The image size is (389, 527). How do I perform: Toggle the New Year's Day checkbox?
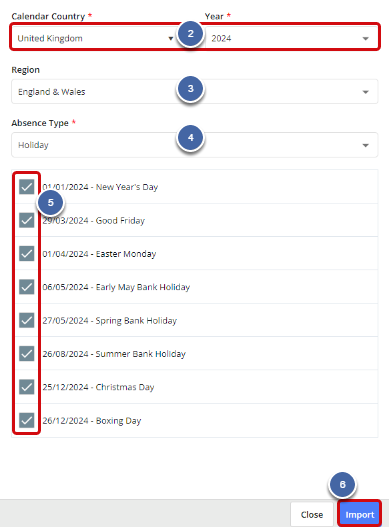[x=27, y=187]
